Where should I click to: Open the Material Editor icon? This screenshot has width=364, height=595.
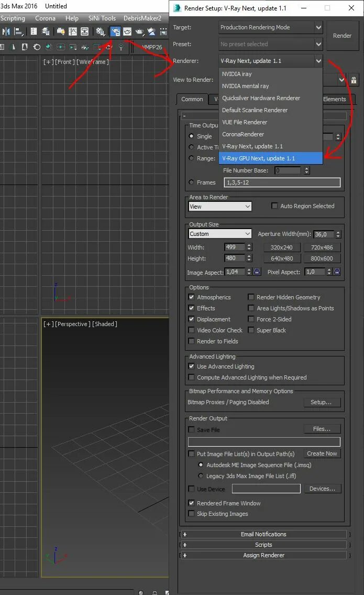click(100, 31)
